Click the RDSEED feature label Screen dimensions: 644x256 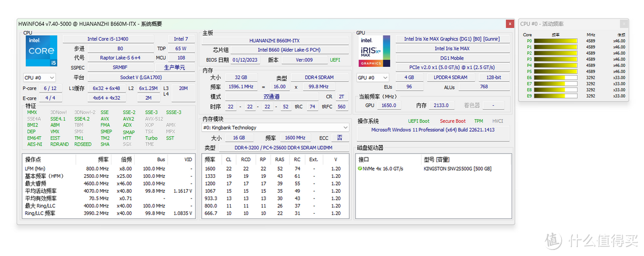tap(83, 144)
